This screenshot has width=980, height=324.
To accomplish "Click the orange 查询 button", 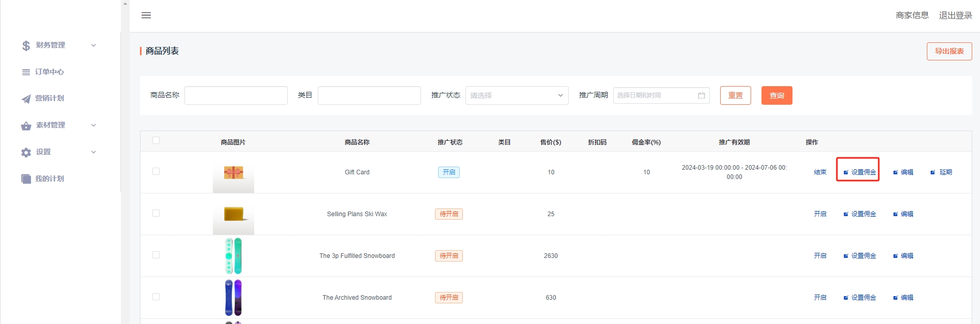I will (x=776, y=95).
